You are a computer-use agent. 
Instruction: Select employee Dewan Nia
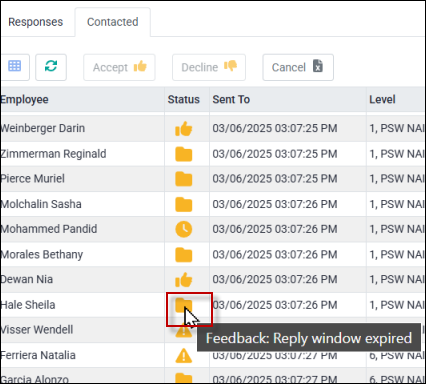[27, 279]
